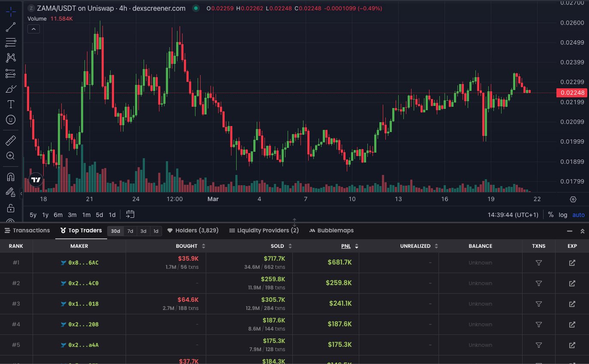Select the ruler measure tool

pos(11,140)
